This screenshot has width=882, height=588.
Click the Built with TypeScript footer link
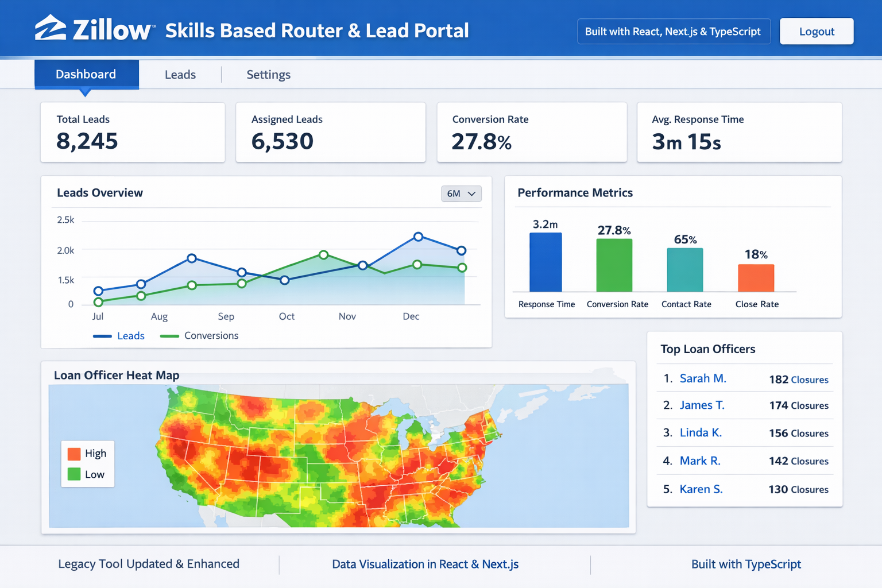pyautogui.click(x=745, y=564)
